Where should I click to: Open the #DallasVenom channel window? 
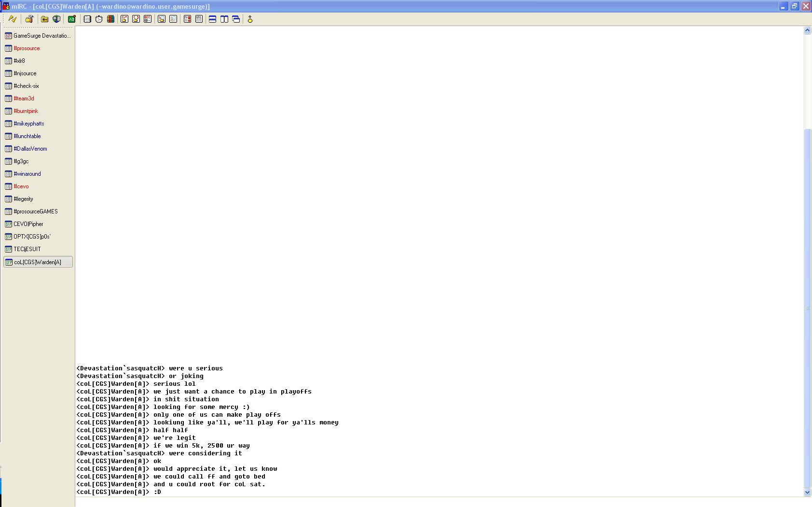(x=30, y=149)
